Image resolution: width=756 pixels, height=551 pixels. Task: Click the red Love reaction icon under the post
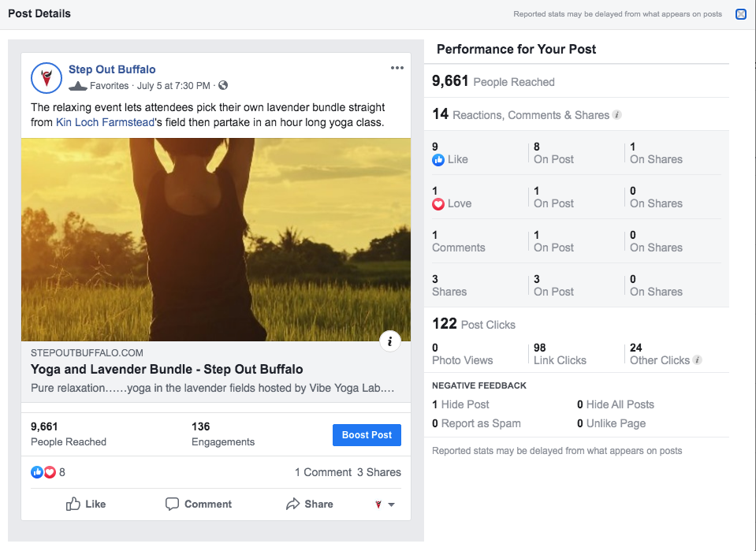tap(50, 472)
